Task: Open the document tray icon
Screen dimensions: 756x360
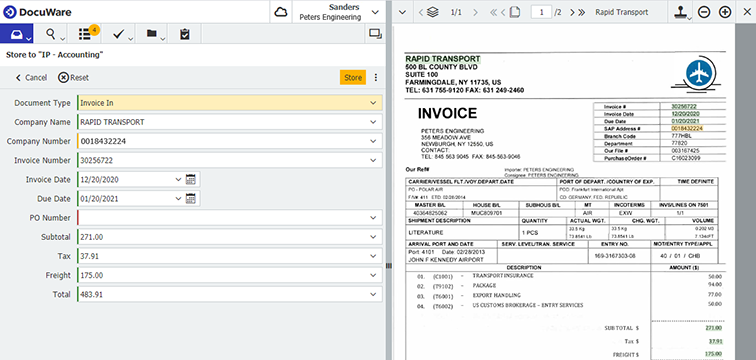Action: tap(16, 34)
